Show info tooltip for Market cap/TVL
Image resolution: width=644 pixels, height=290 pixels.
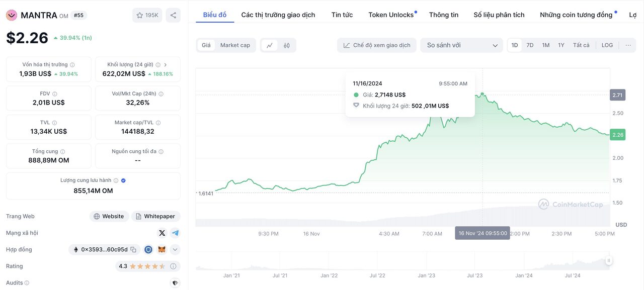click(x=158, y=123)
